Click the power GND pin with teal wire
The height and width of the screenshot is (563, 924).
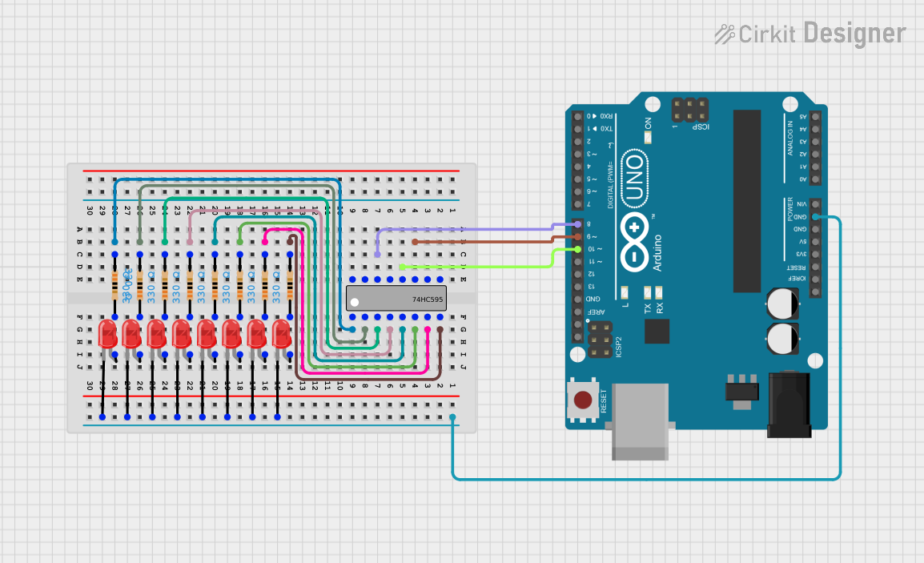point(816,217)
